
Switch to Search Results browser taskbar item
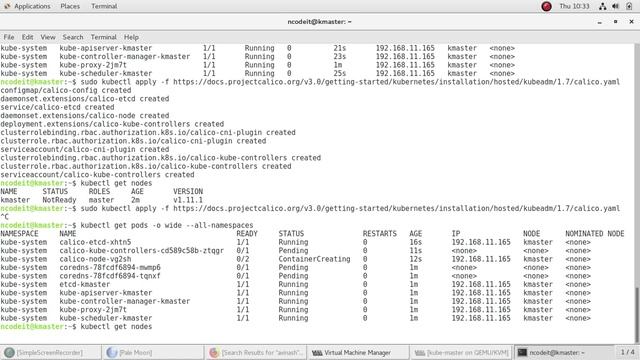[256, 353]
